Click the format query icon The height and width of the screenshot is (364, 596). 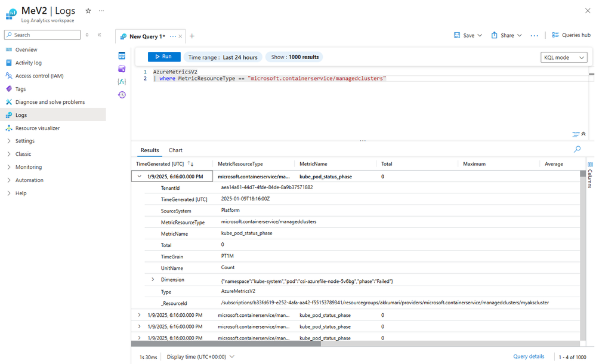[576, 134]
